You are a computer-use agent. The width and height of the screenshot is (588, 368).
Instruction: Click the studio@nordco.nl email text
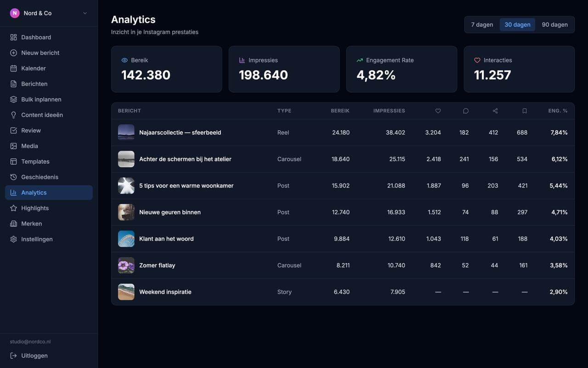[30, 342]
